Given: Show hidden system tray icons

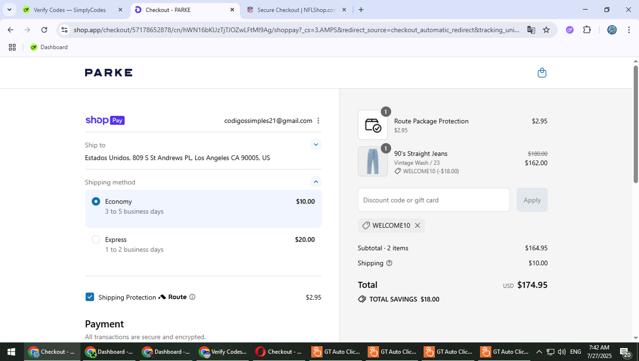Looking at the screenshot, I should tap(539, 352).
